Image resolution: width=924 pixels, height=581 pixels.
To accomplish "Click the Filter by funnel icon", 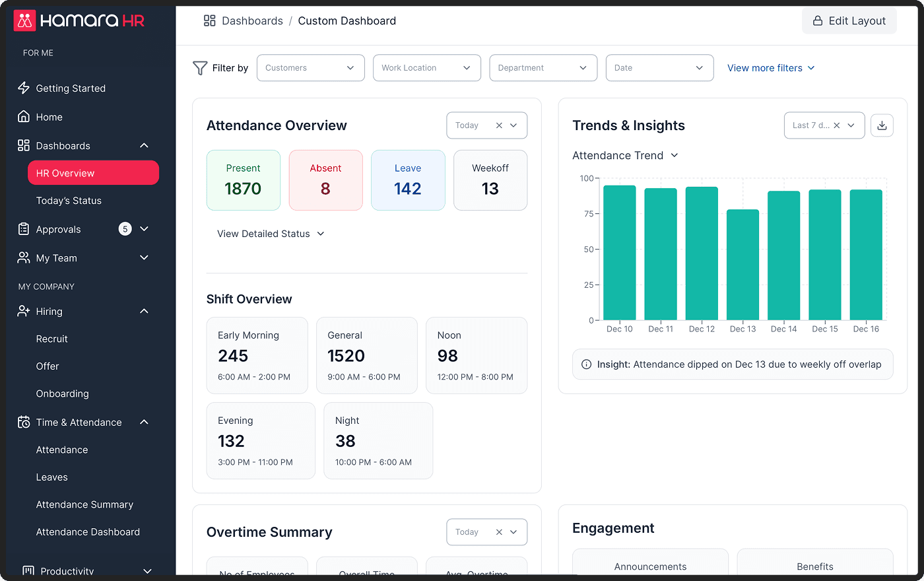I will [200, 68].
